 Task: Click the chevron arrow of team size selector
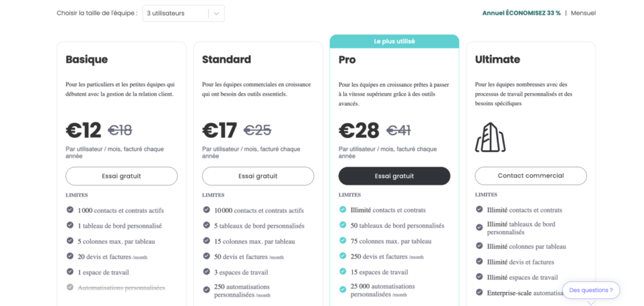click(216, 13)
